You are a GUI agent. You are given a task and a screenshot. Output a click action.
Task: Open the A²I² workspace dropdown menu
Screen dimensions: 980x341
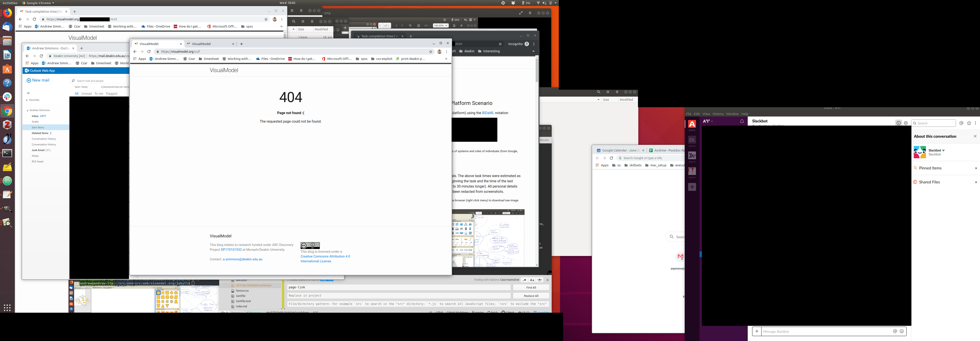click(708, 121)
